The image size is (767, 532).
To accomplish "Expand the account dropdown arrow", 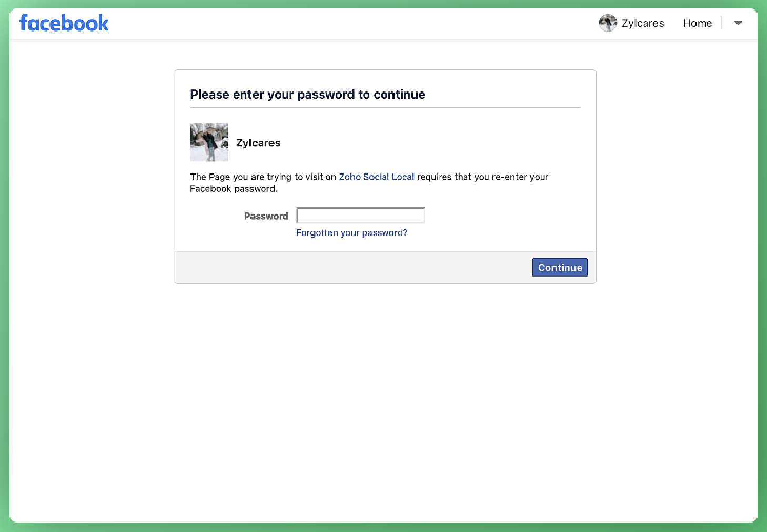I will [x=738, y=23].
